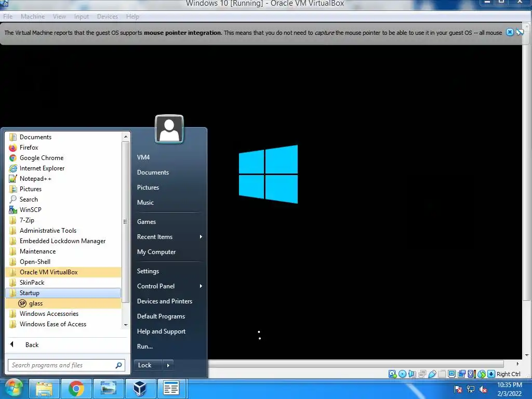Click the optical disk indicator in status bar
The width and height of the screenshot is (532, 399).
403,374
